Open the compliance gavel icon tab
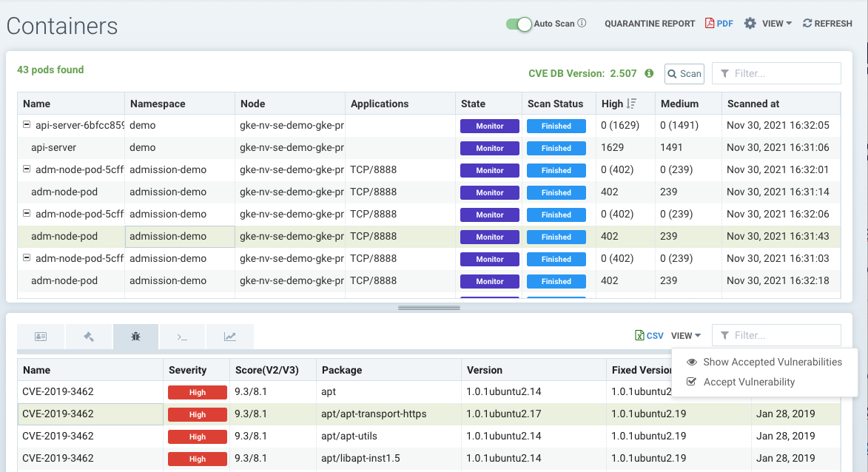 (x=89, y=337)
